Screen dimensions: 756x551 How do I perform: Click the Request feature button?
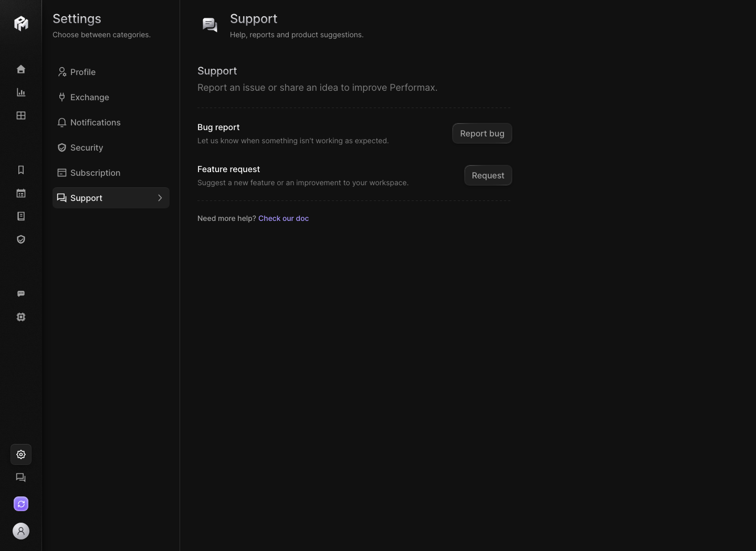pyautogui.click(x=488, y=175)
